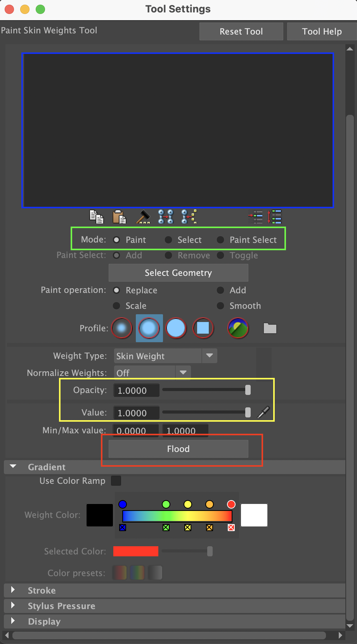Click the sort influences hierarchy icon
This screenshot has width=357, height=644.
tap(275, 217)
